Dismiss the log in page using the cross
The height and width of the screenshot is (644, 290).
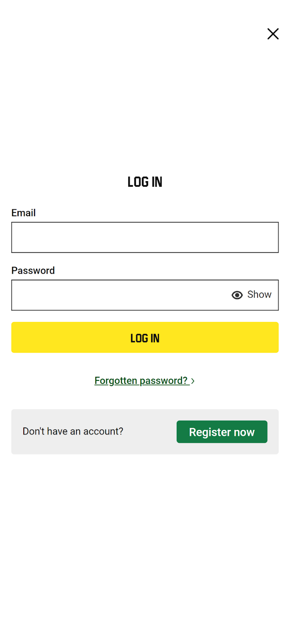pyautogui.click(x=273, y=34)
